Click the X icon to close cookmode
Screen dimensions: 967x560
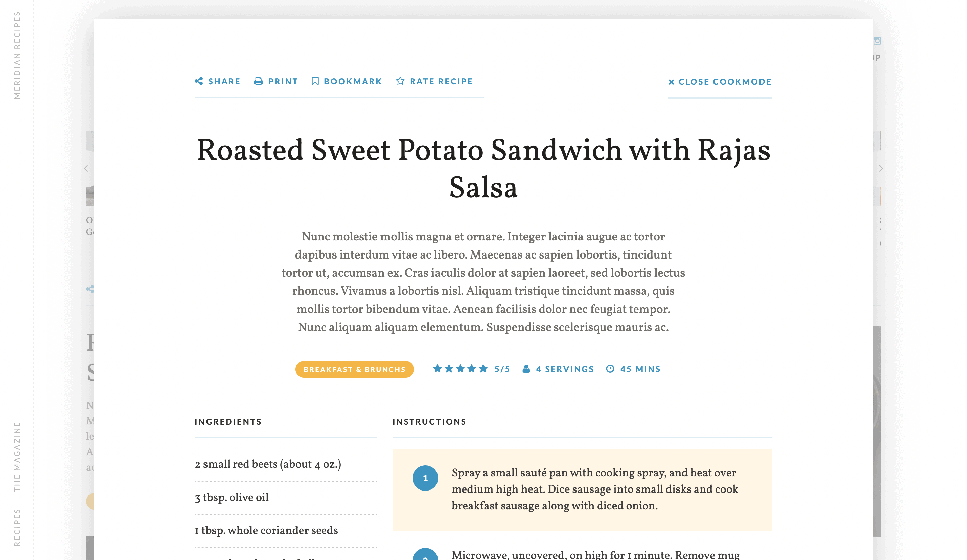[671, 82]
